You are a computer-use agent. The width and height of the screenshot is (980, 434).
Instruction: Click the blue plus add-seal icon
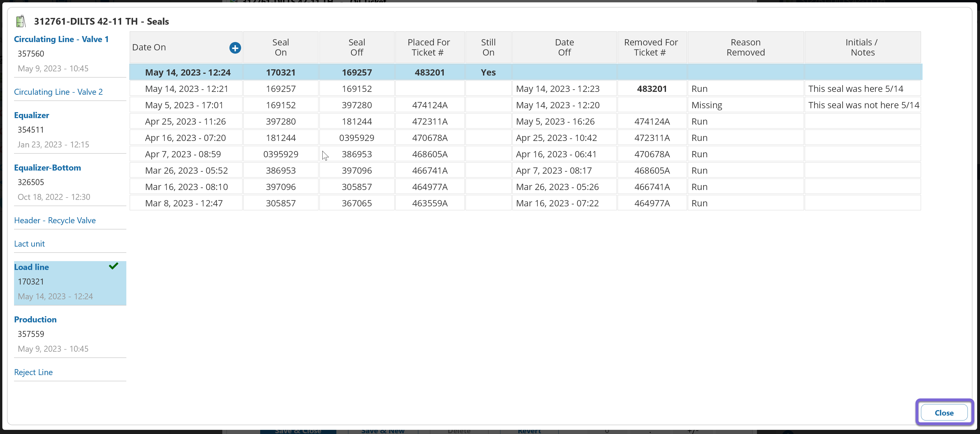pyautogui.click(x=235, y=48)
